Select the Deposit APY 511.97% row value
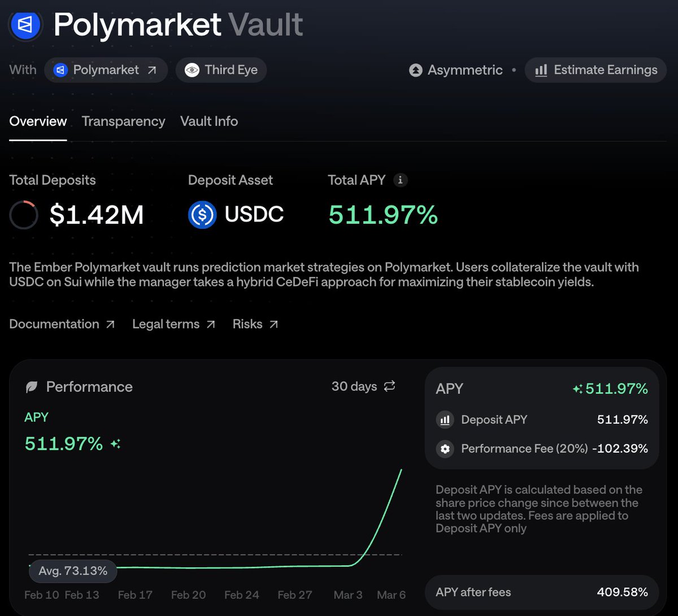Viewport: 678px width, 616px height. click(x=623, y=420)
